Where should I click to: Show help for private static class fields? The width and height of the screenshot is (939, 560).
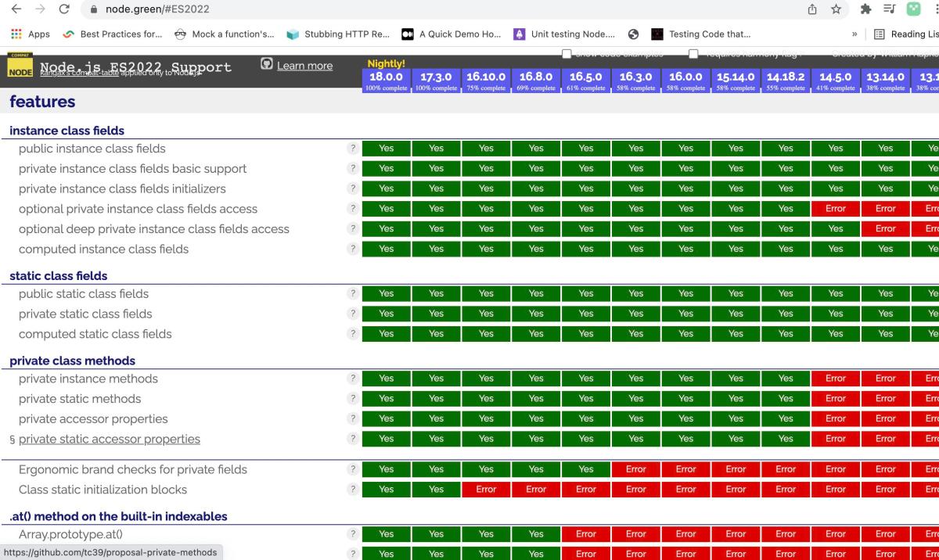(353, 314)
